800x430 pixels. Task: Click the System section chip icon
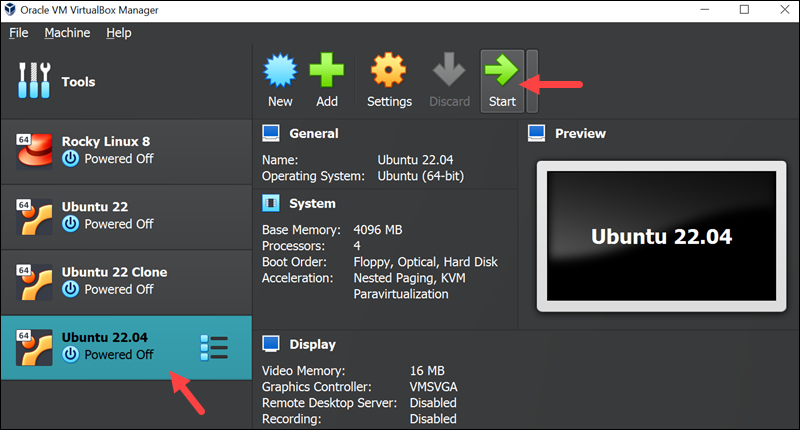(271, 203)
